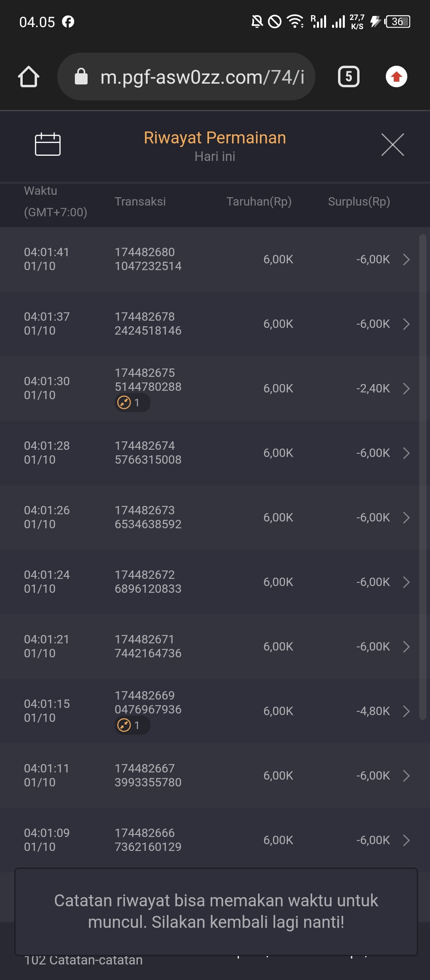Tap the lock icon in address bar
Image resolution: width=430 pixels, height=980 pixels.
coord(81,76)
